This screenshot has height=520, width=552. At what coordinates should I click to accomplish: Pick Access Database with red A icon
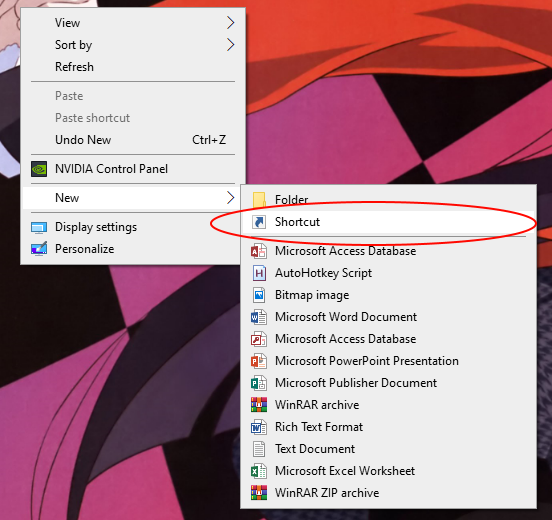pos(388,251)
